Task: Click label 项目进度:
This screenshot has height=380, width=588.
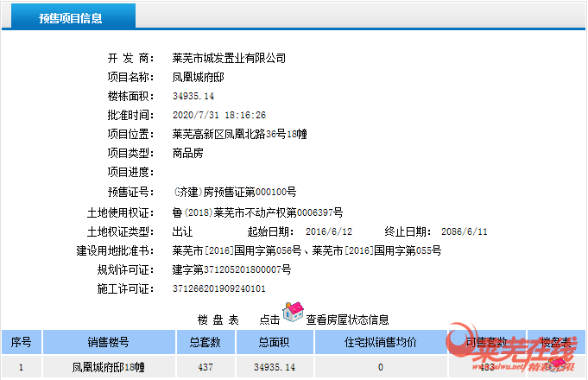Action: [130, 172]
